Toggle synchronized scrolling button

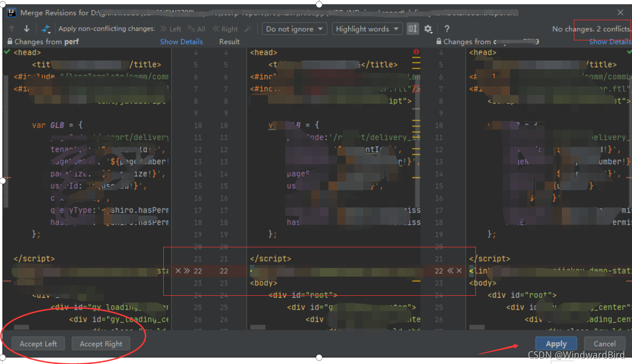pyautogui.click(x=413, y=29)
